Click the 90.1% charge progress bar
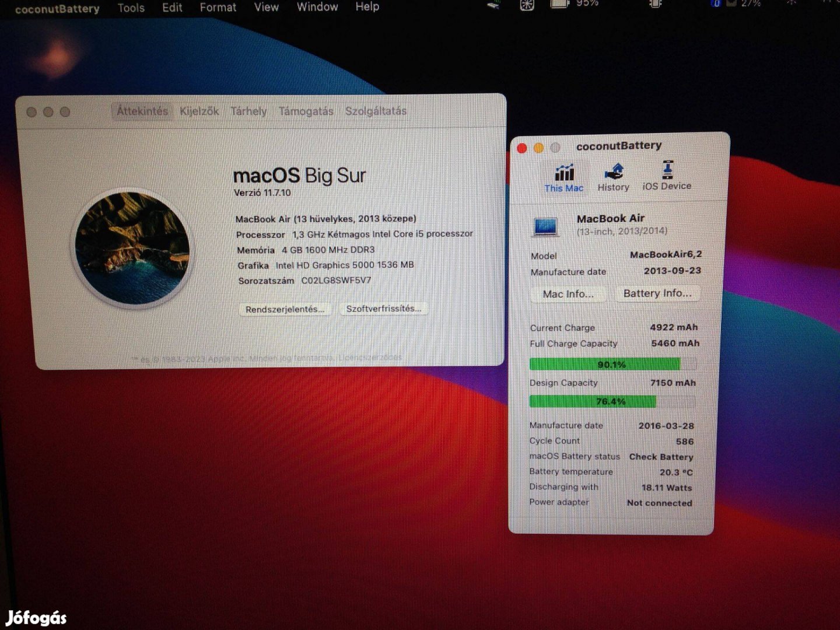The image size is (840, 630). pyautogui.click(x=612, y=365)
